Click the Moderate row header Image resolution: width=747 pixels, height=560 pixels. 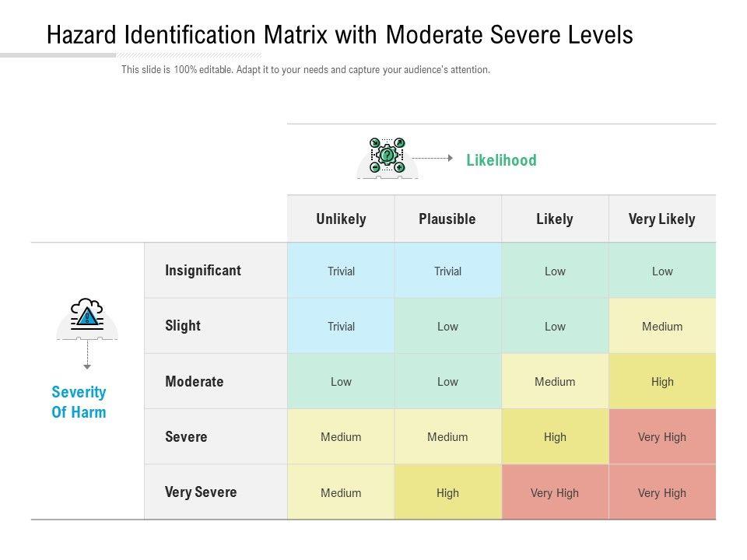click(195, 382)
